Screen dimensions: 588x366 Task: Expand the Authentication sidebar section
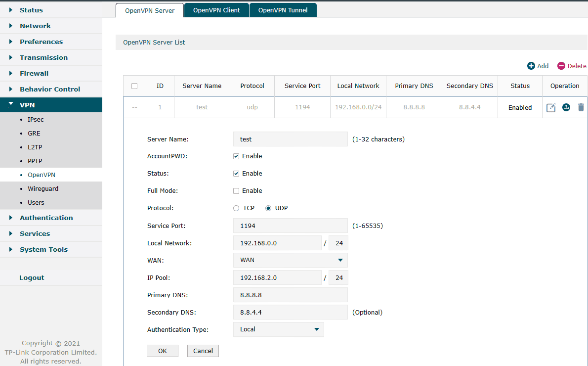[x=51, y=218]
